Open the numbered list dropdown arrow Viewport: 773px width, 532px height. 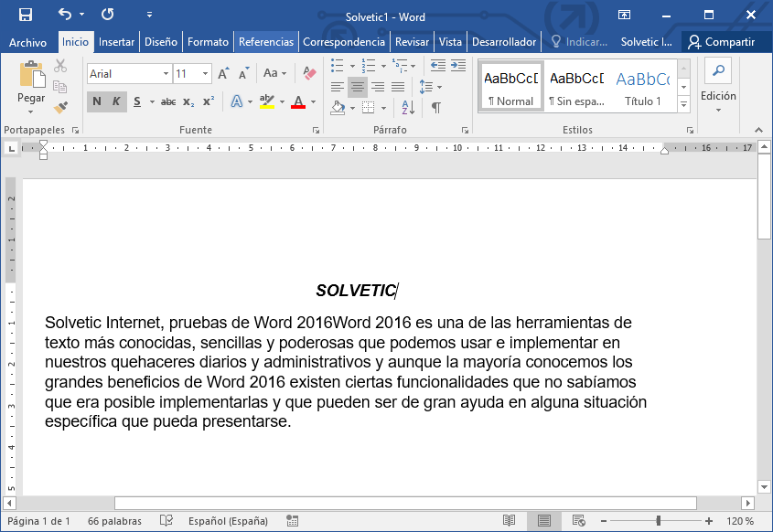[x=383, y=66]
